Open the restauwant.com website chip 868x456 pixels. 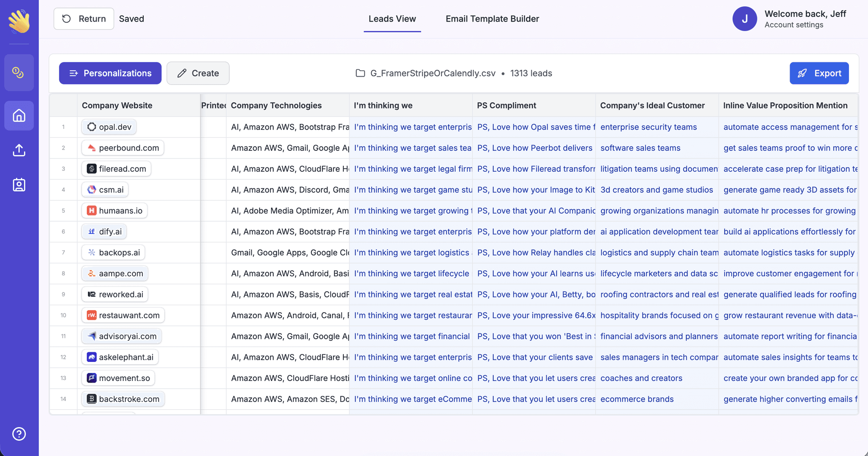123,315
